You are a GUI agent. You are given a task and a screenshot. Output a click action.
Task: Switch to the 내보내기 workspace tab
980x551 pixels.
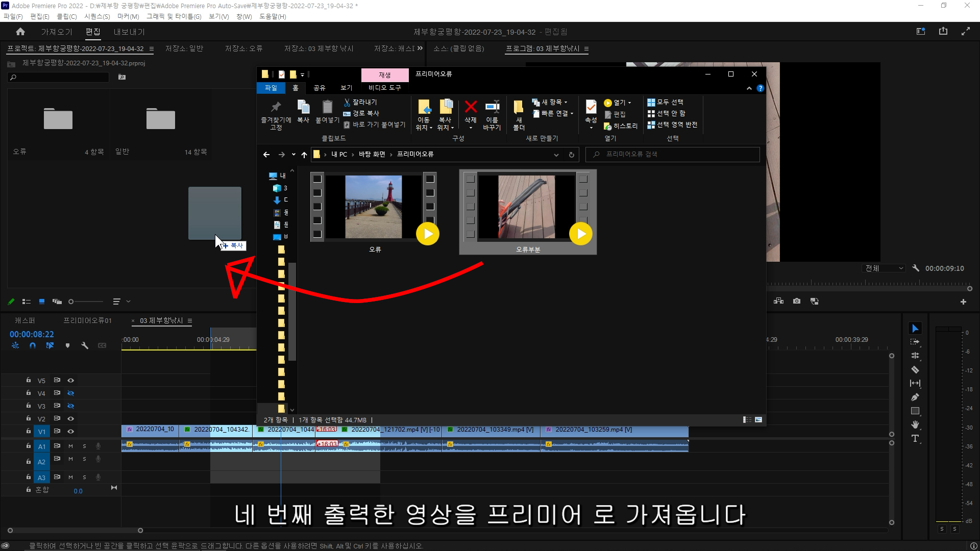pos(129,32)
